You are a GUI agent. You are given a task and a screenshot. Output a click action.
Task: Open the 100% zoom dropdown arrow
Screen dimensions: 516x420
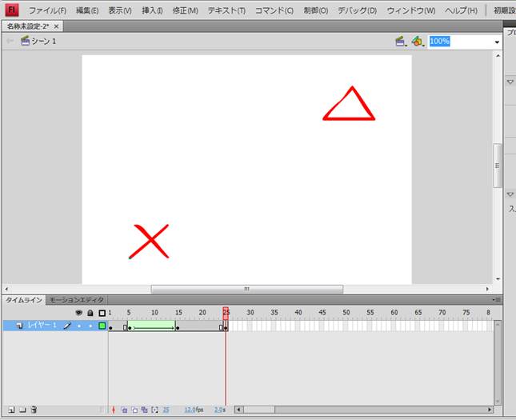496,42
